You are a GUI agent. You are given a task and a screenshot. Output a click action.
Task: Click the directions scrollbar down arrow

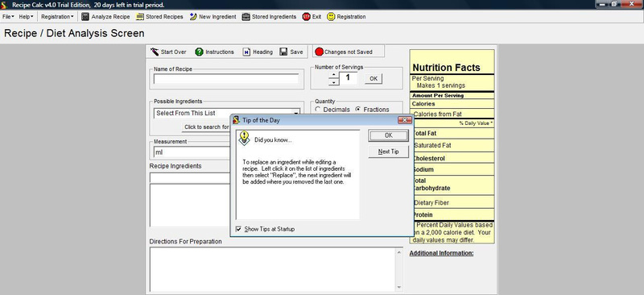(399, 287)
